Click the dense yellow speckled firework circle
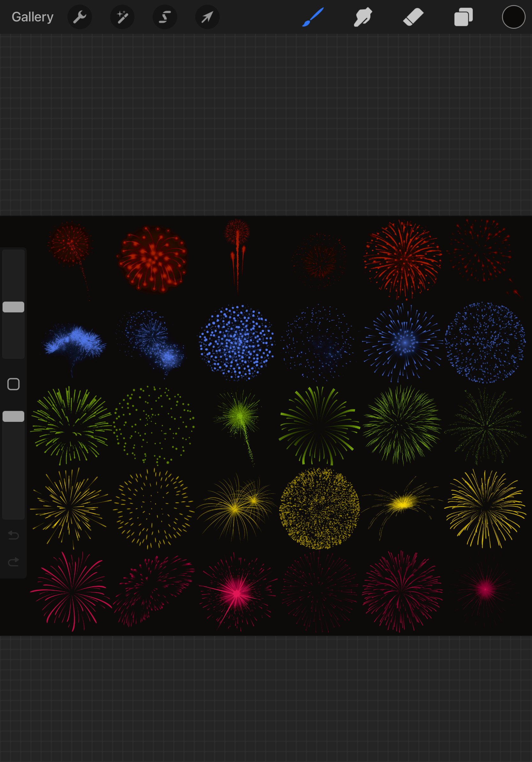This screenshot has height=762, width=532. tap(319, 508)
